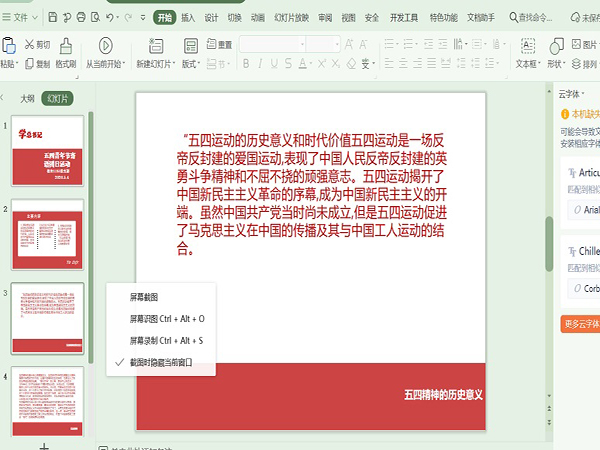Justify text alignment
The height and width of the screenshot is (450, 600).
point(432,63)
